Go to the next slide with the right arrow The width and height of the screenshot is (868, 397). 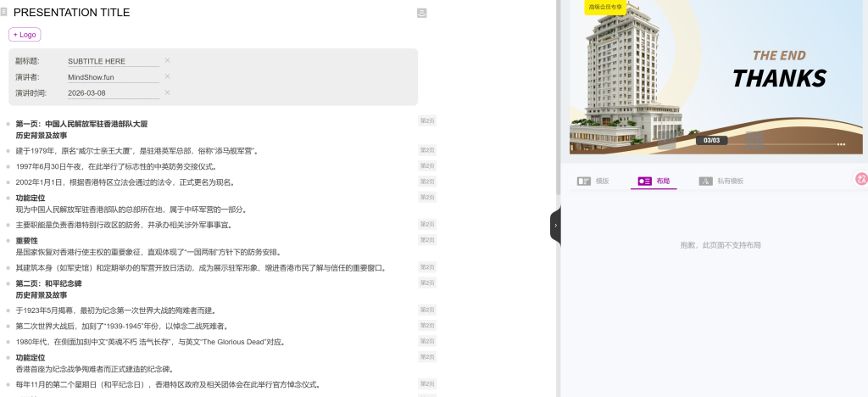(755, 141)
